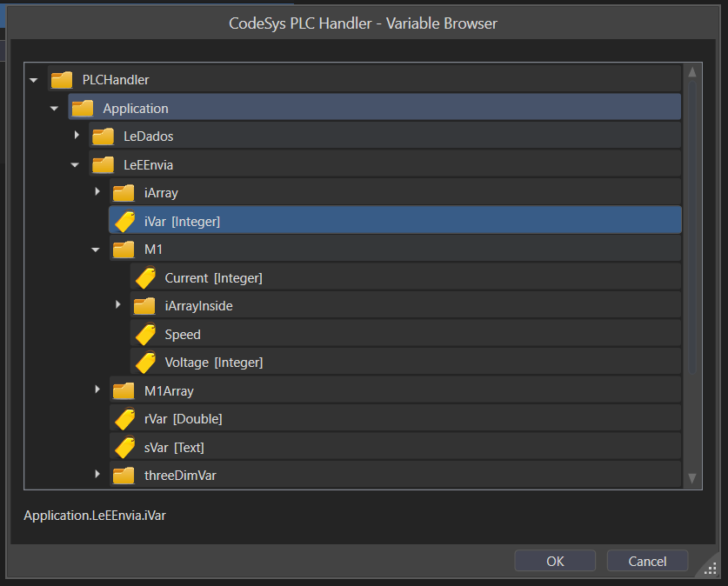Click the folder icon of M1Array
The height and width of the screenshot is (586, 728).
point(124,391)
